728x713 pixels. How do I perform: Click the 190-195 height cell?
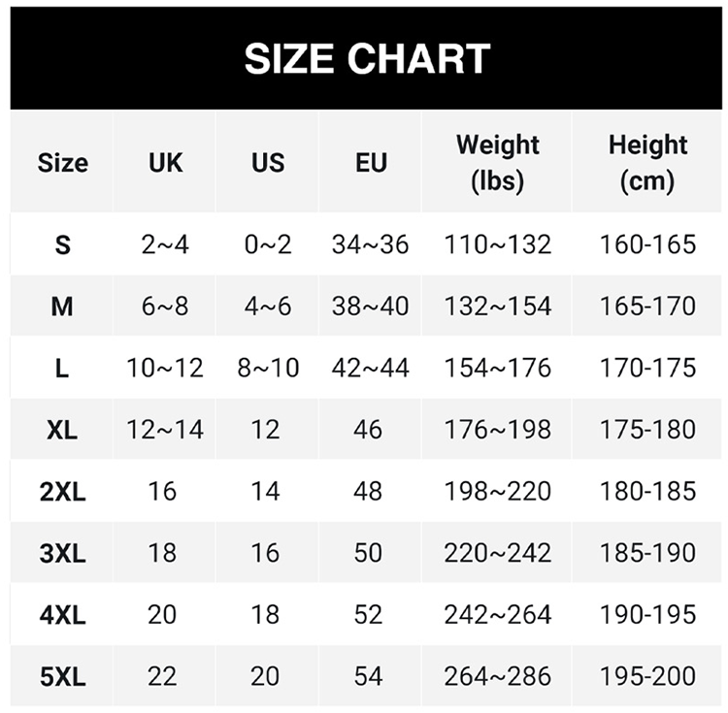647,614
